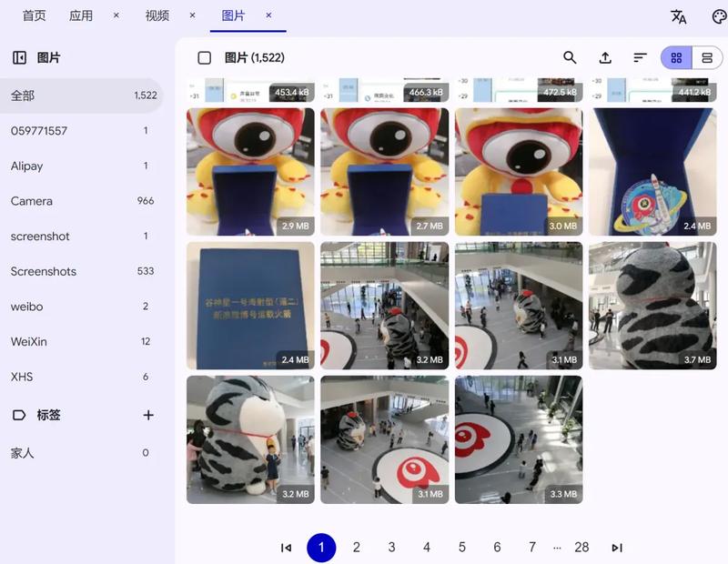The width and height of the screenshot is (728, 564).
Task: Open the XHS album
Action: click(x=81, y=377)
